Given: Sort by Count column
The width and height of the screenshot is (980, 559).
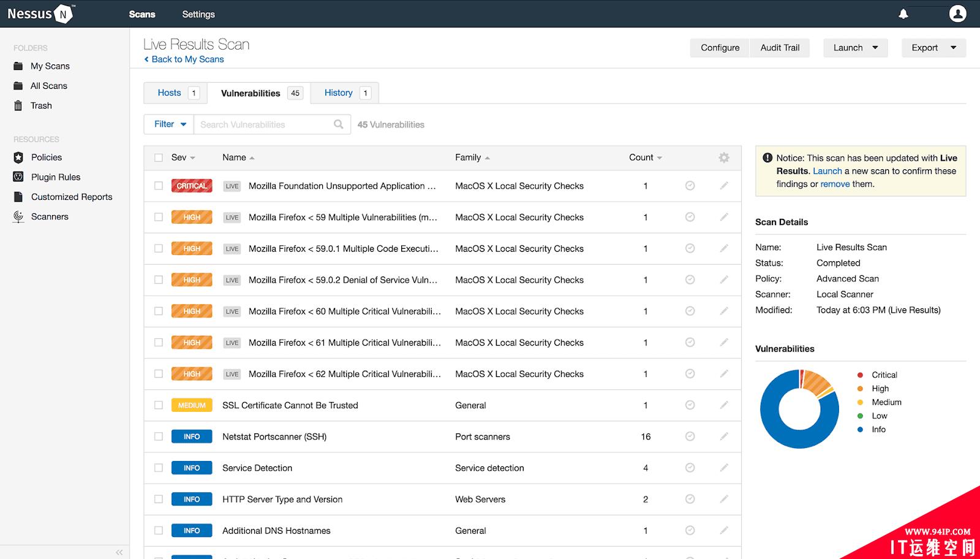Looking at the screenshot, I should [646, 158].
